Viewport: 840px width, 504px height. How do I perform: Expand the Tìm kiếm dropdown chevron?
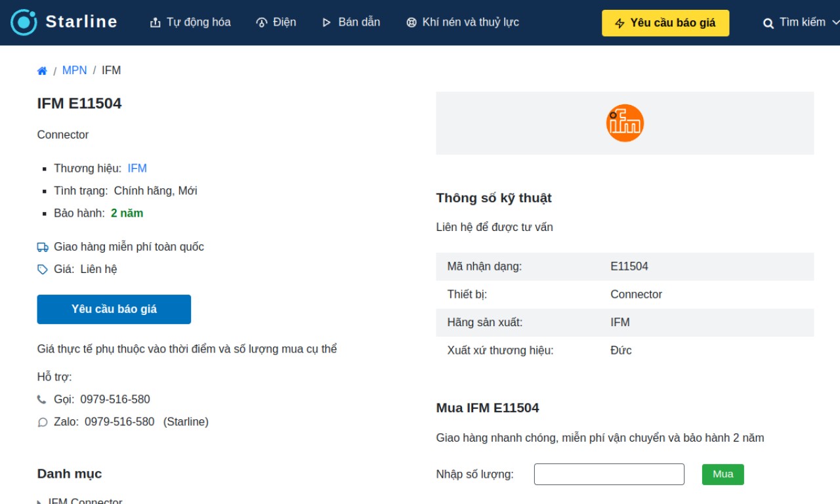pyautogui.click(x=835, y=22)
